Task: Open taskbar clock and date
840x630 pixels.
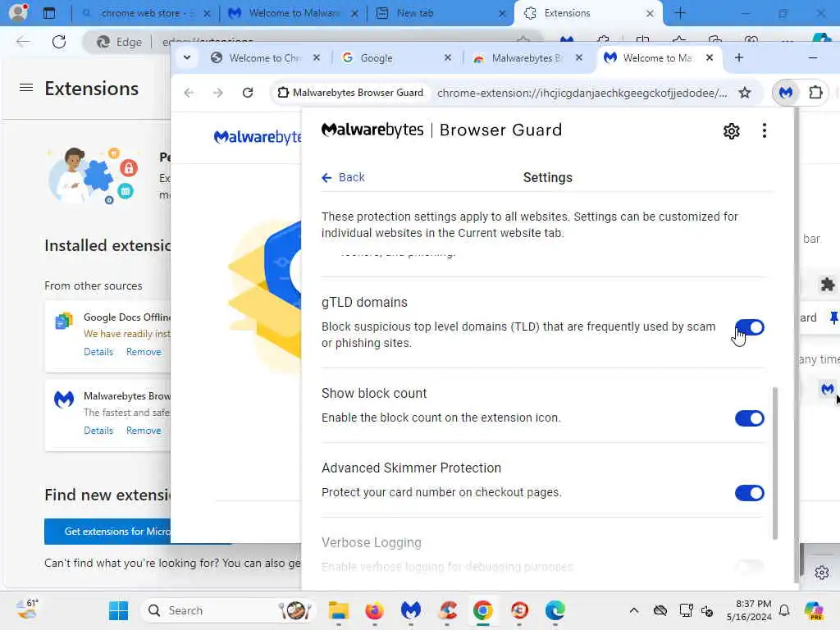Action: point(749,610)
